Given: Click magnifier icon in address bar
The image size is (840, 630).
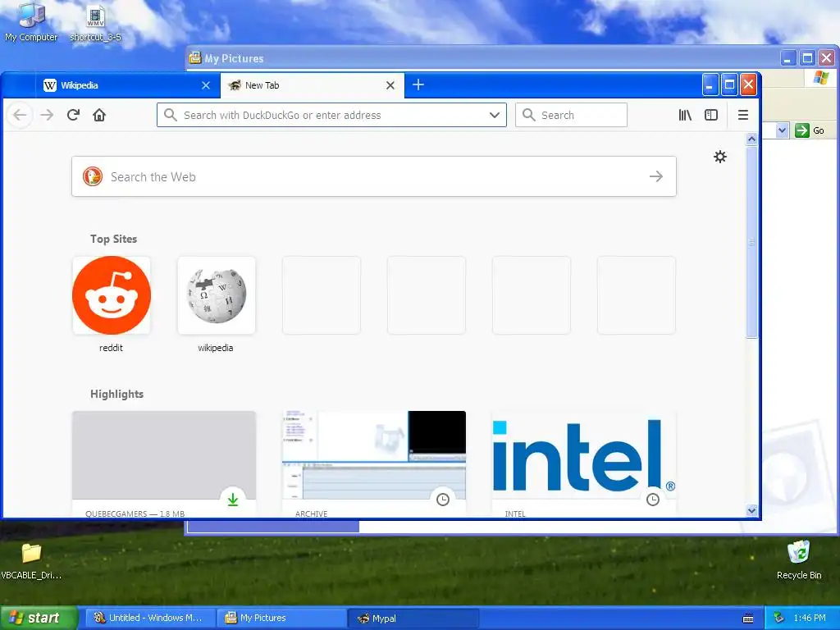Looking at the screenshot, I should (171, 115).
